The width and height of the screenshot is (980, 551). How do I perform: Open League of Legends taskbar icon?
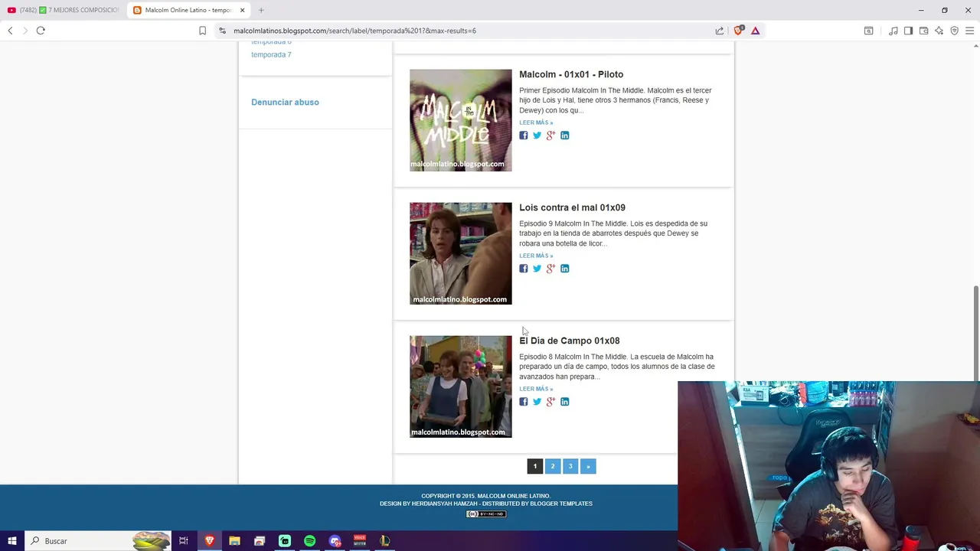pyautogui.click(x=385, y=541)
